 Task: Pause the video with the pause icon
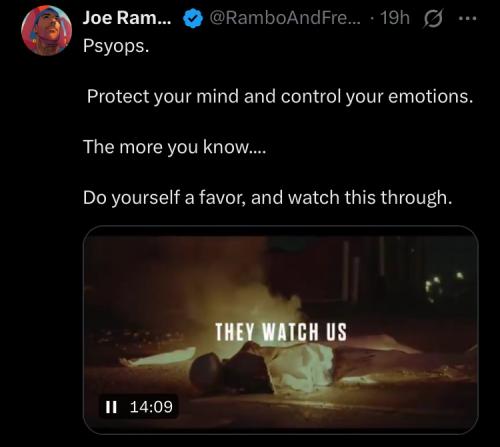[x=111, y=407]
